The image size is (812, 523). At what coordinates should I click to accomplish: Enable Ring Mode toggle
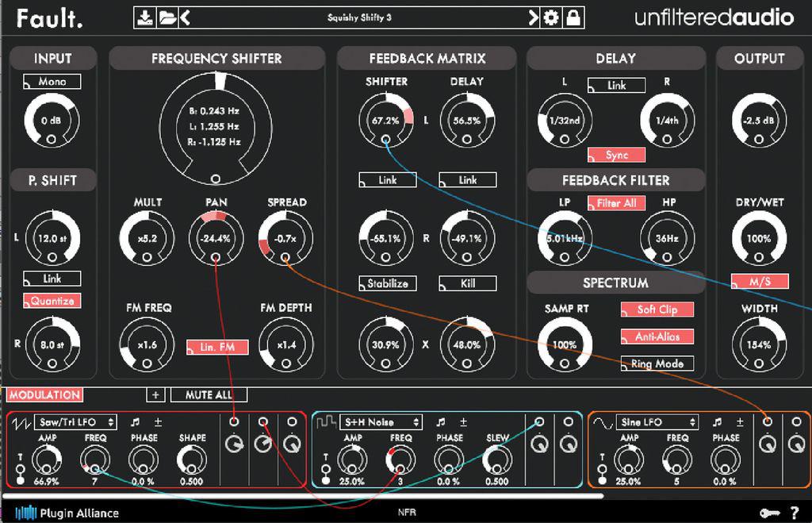pyautogui.click(x=657, y=363)
